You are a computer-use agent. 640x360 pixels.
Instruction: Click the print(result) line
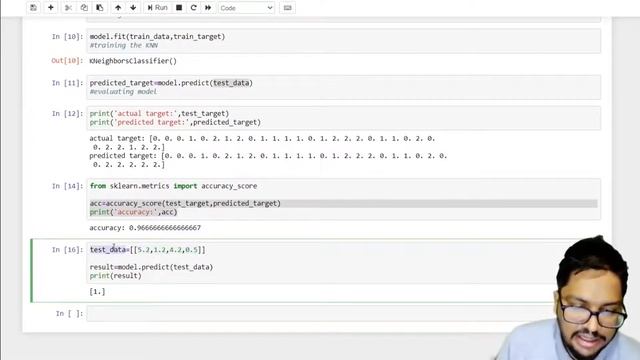[116, 276]
